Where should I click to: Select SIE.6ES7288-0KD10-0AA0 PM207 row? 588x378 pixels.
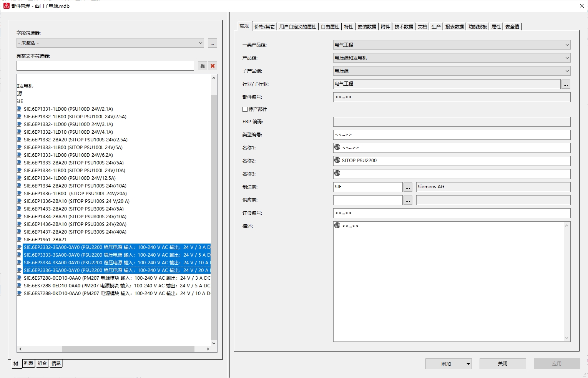click(x=117, y=293)
